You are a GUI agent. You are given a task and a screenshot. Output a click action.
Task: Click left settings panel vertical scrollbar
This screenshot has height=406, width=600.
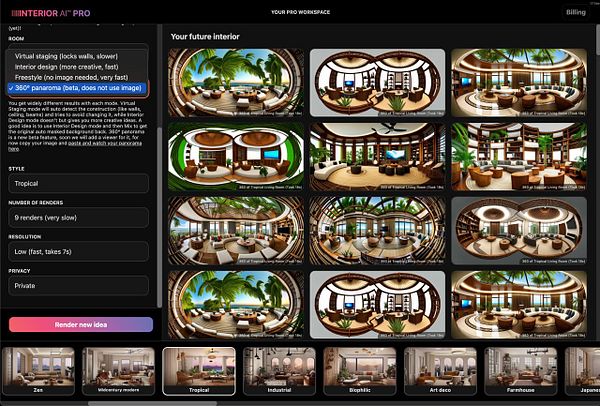click(x=160, y=216)
